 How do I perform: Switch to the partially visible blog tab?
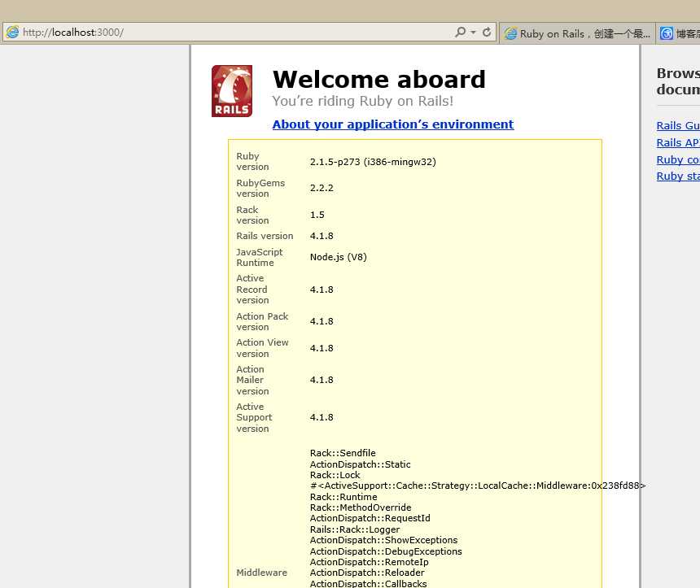679,33
